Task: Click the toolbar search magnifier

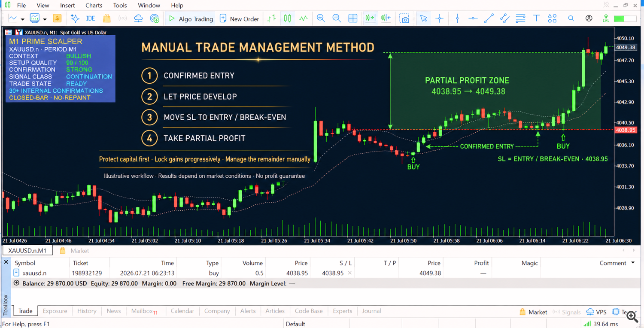Action: 571,18
